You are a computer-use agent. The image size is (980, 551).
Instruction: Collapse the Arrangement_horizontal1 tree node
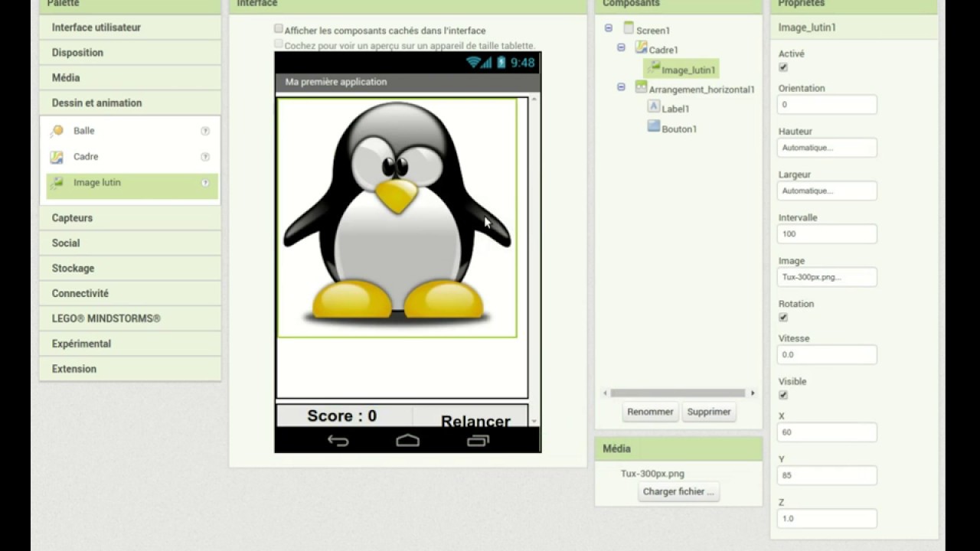point(621,87)
